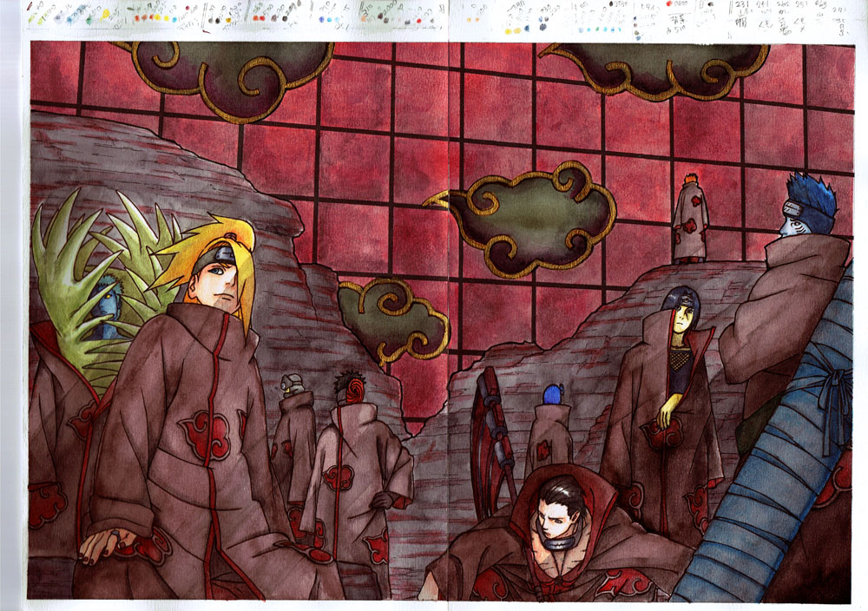Viewport: 868px width, 611px height.
Task: Select the green plant-like figure's face
Action: [105, 305]
